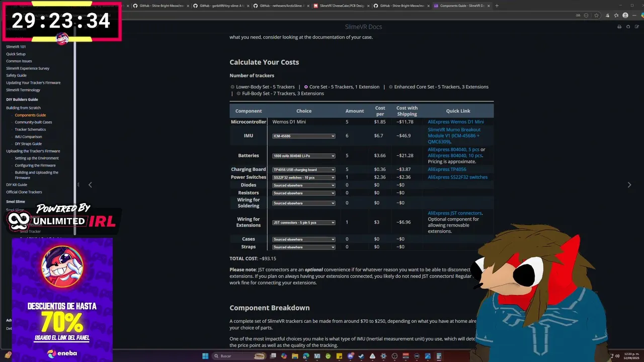
Task: Open the Diodes choice dropdown
Action: 303,186
